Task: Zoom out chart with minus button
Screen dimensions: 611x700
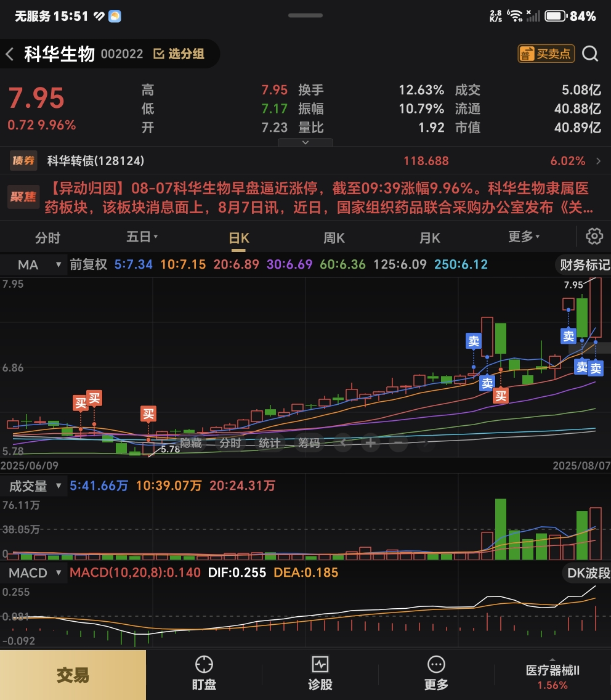Action: point(398,443)
